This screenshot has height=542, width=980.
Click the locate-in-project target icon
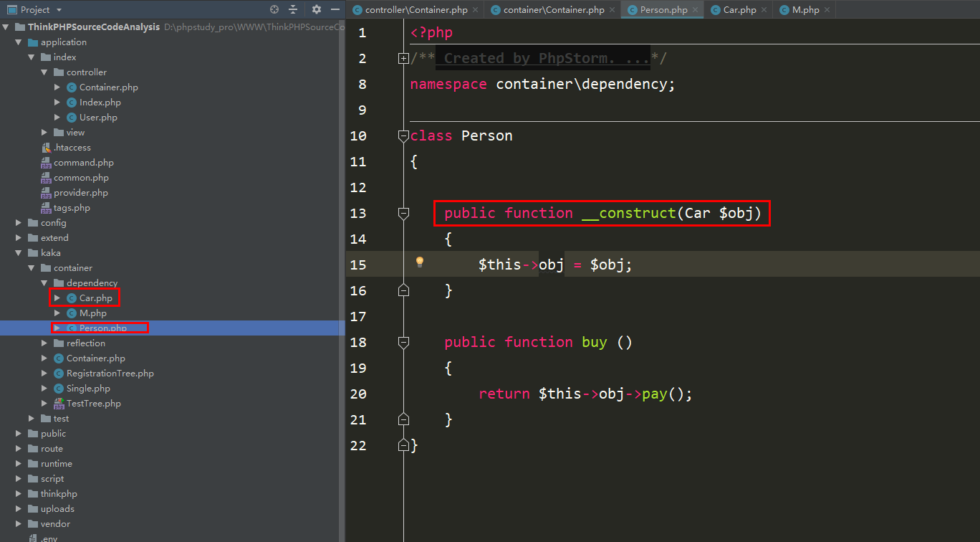point(274,9)
